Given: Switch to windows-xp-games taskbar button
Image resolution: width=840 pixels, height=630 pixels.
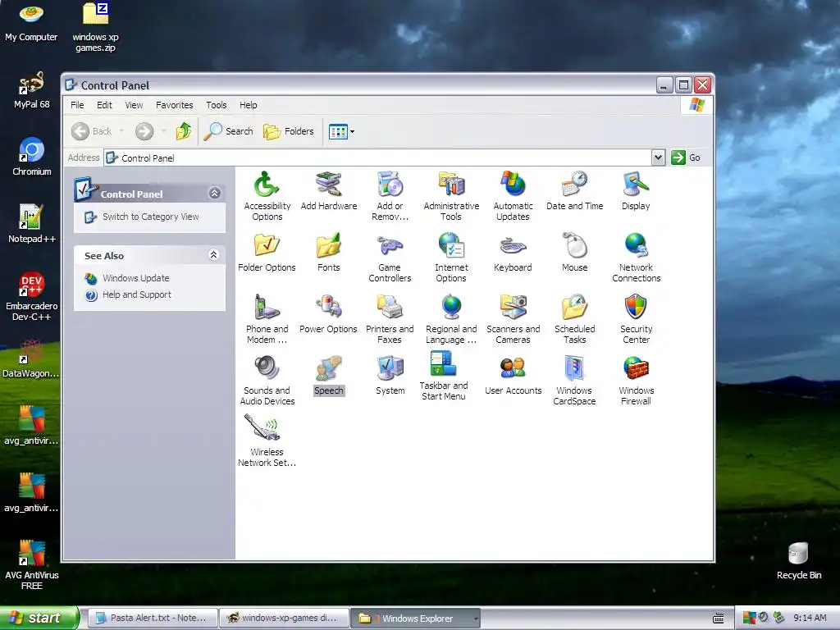Looking at the screenshot, I should pyautogui.click(x=284, y=618).
